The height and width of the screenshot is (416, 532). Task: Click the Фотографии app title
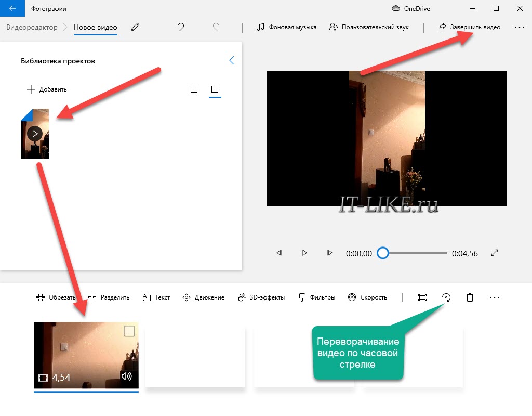click(48, 9)
